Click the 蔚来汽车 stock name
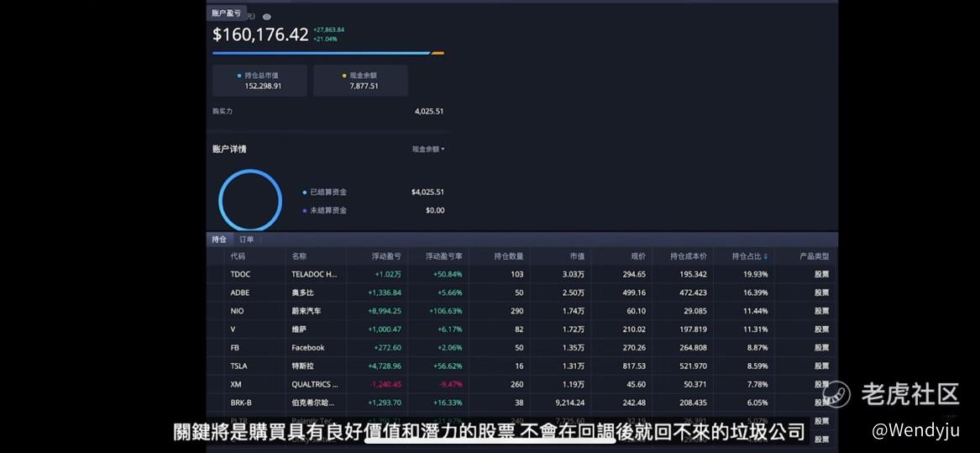Image resolution: width=980 pixels, height=453 pixels. tap(307, 311)
